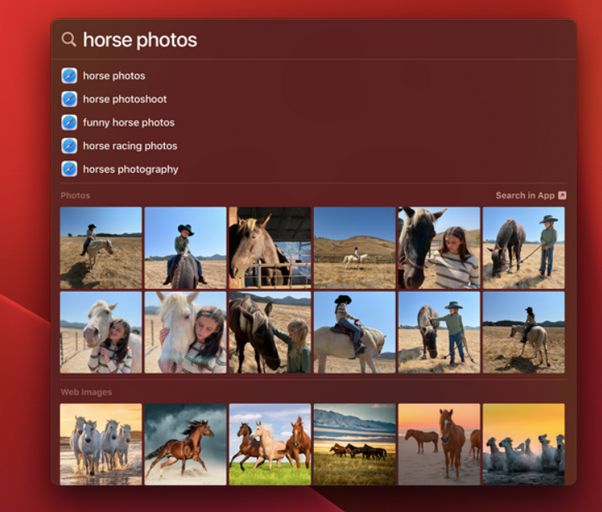Open web image of white horses splashing at yellow sunset
Screen dimensions: 602x512
point(524,444)
